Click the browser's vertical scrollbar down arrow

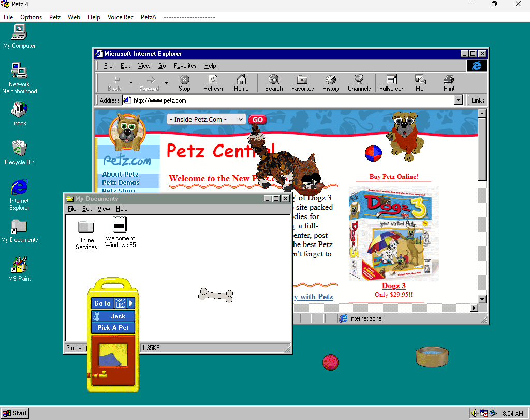pos(482,299)
